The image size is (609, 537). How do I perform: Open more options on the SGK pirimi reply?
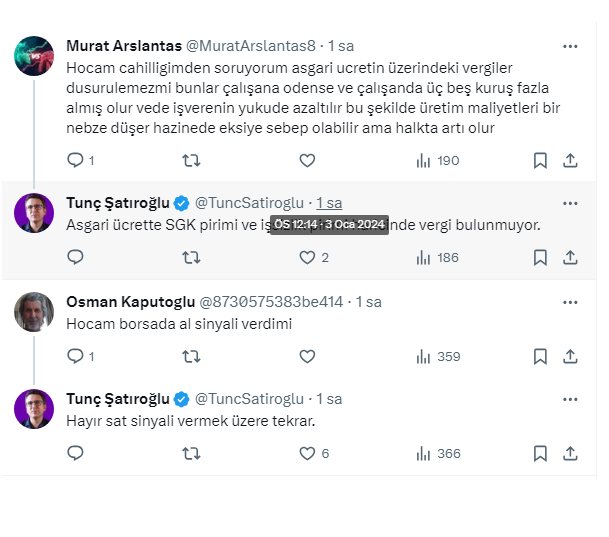[x=570, y=203]
